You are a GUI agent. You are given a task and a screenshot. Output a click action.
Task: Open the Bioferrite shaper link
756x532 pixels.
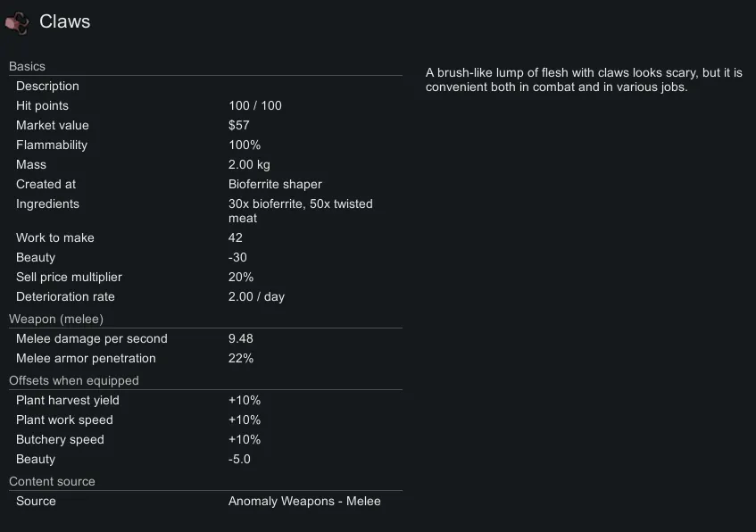pyautogui.click(x=275, y=185)
